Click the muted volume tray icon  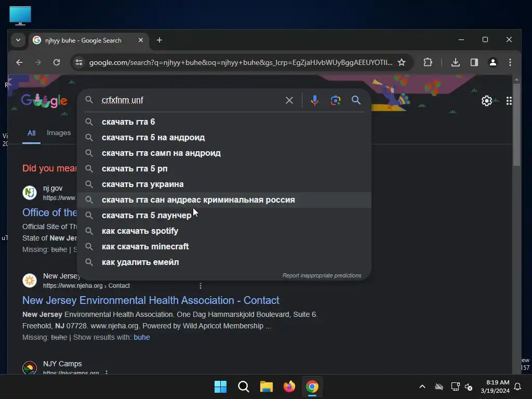(x=469, y=387)
